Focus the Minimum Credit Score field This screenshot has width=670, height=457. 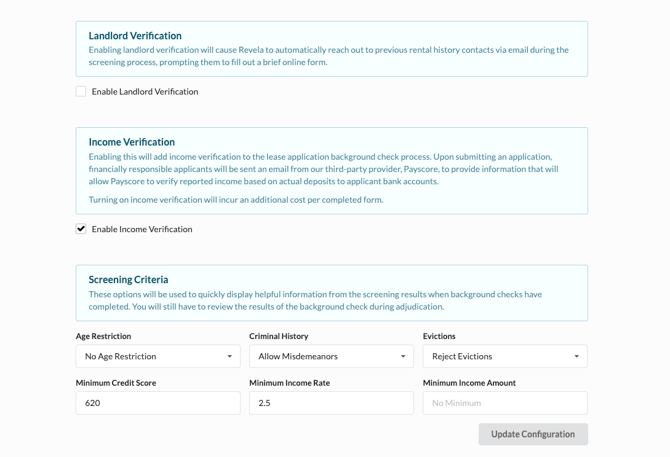click(158, 403)
